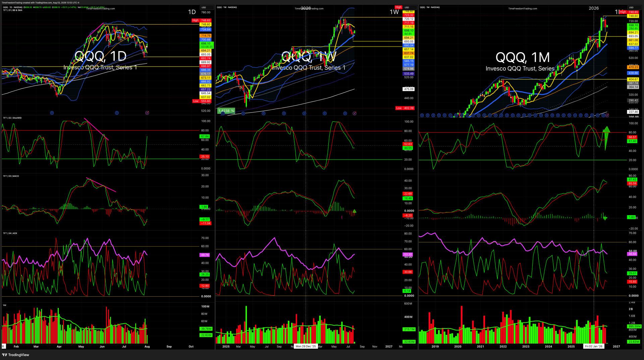This screenshot has width=644, height=360.
Task: Click the red Low 555.60 price label
Action: point(202,101)
